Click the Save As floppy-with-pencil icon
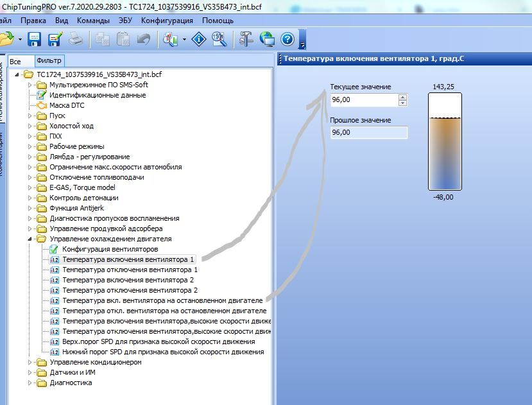Screen dimensions: 532x405 click(x=55, y=39)
